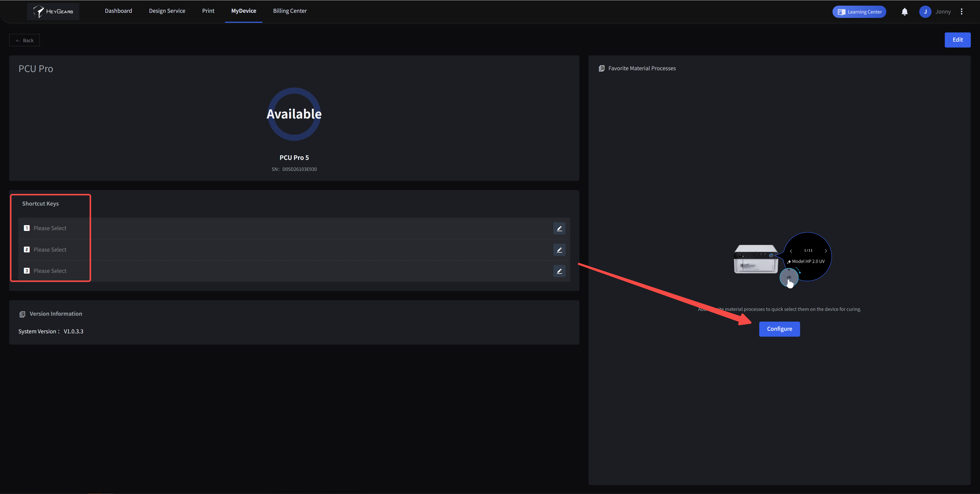
Task: Open the Billing Center tab
Action: pyautogui.click(x=290, y=11)
